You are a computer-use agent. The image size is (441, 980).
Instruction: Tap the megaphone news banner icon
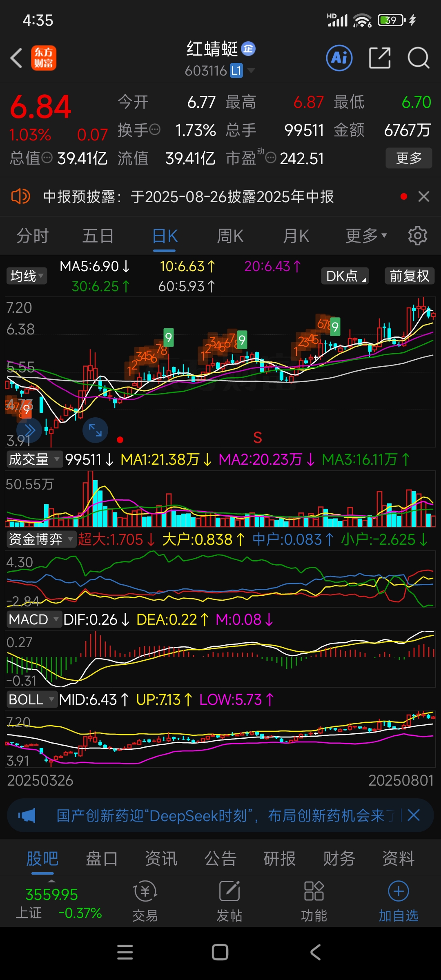27,815
